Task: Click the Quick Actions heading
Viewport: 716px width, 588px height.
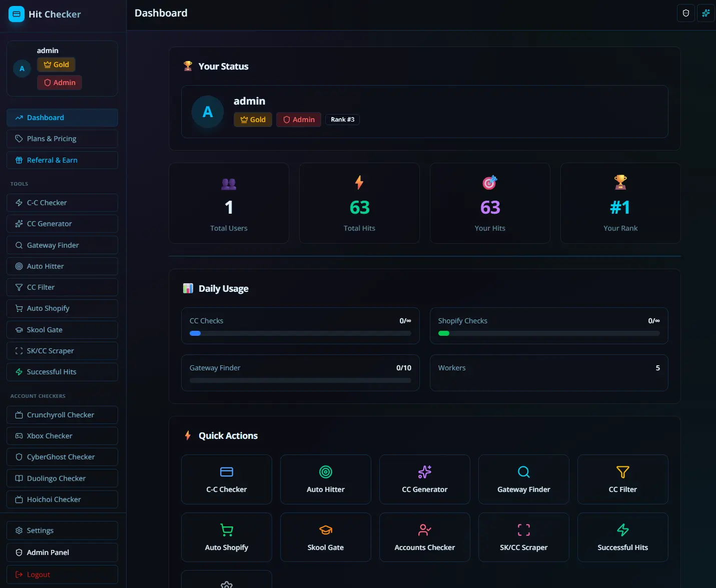Action: 228,436
